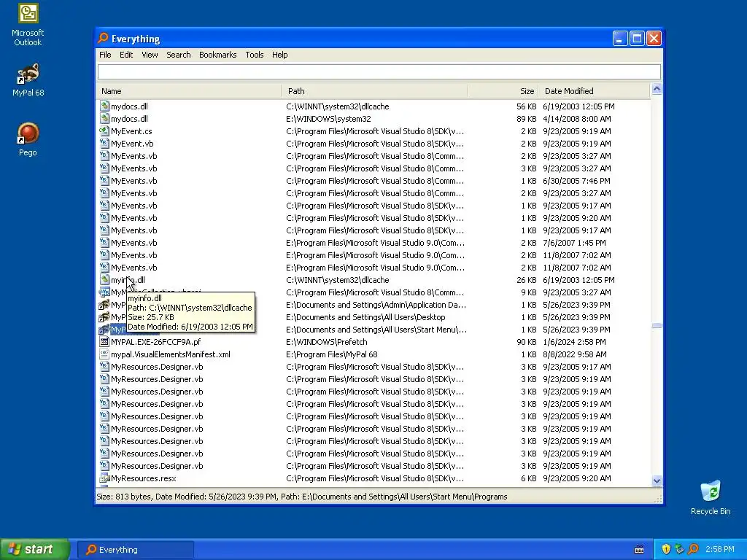Open the Bookmarks menu

coord(217,55)
